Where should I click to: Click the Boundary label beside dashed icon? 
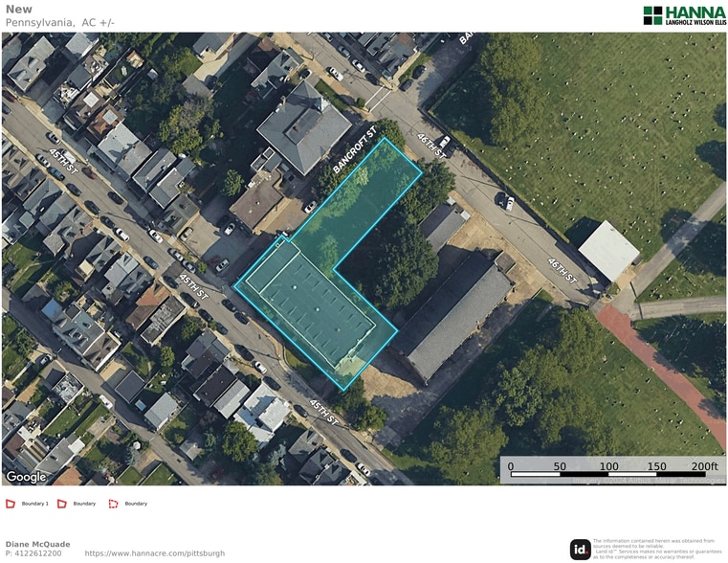[x=136, y=504]
